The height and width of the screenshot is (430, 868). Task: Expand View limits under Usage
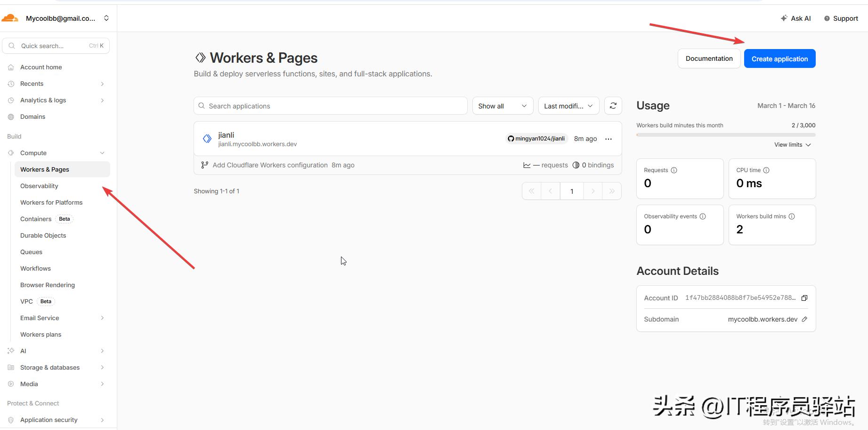pos(792,145)
